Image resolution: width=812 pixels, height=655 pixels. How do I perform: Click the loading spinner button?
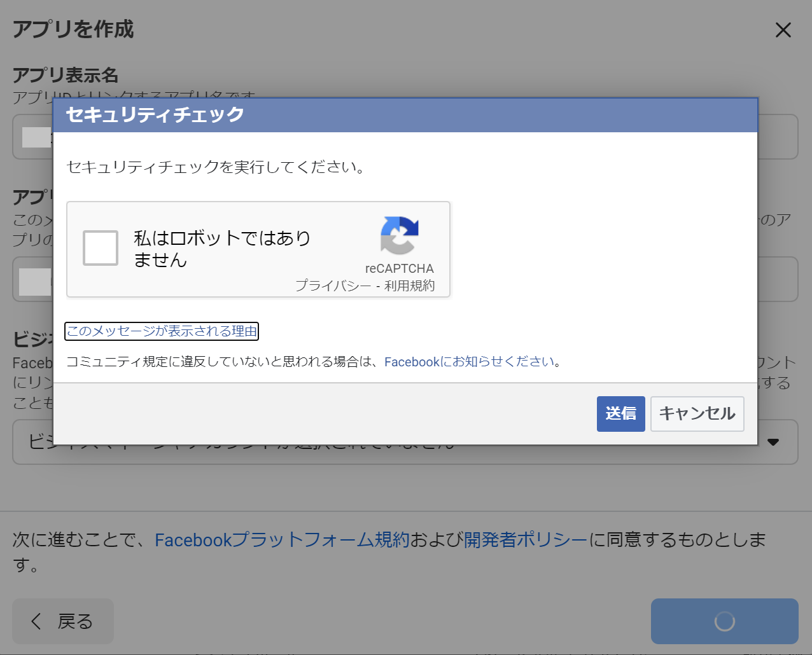(x=724, y=621)
